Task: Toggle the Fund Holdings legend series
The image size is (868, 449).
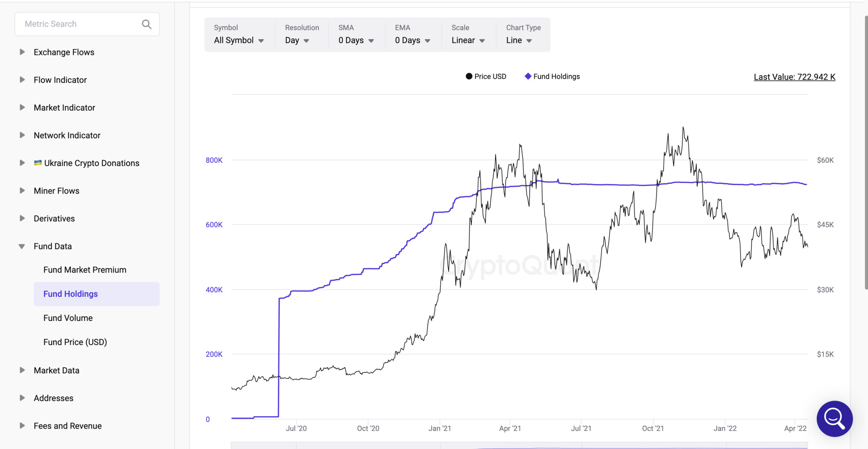Action: pyautogui.click(x=552, y=76)
